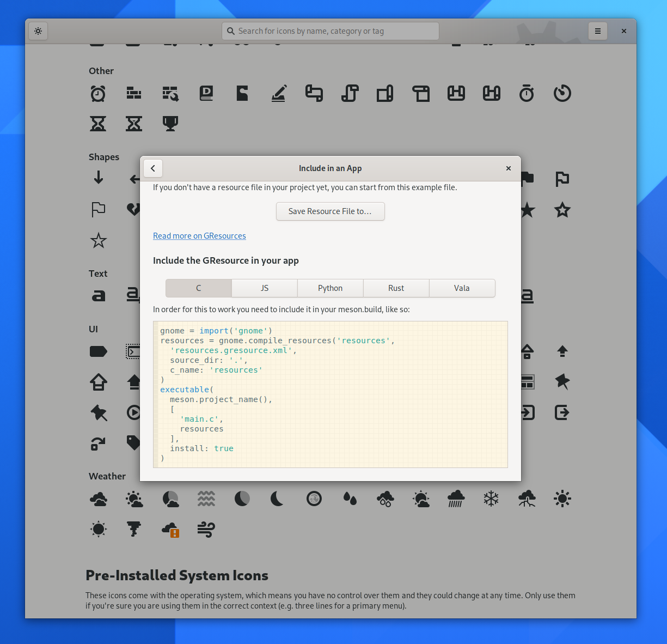The image size is (667, 644).
Task: Switch to the Rust tab
Action: [396, 288]
